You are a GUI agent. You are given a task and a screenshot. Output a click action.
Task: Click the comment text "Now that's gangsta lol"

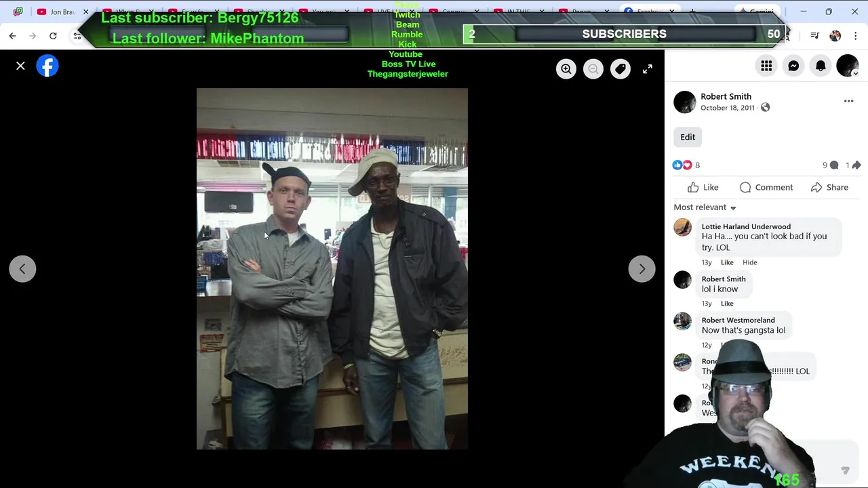tap(743, 330)
